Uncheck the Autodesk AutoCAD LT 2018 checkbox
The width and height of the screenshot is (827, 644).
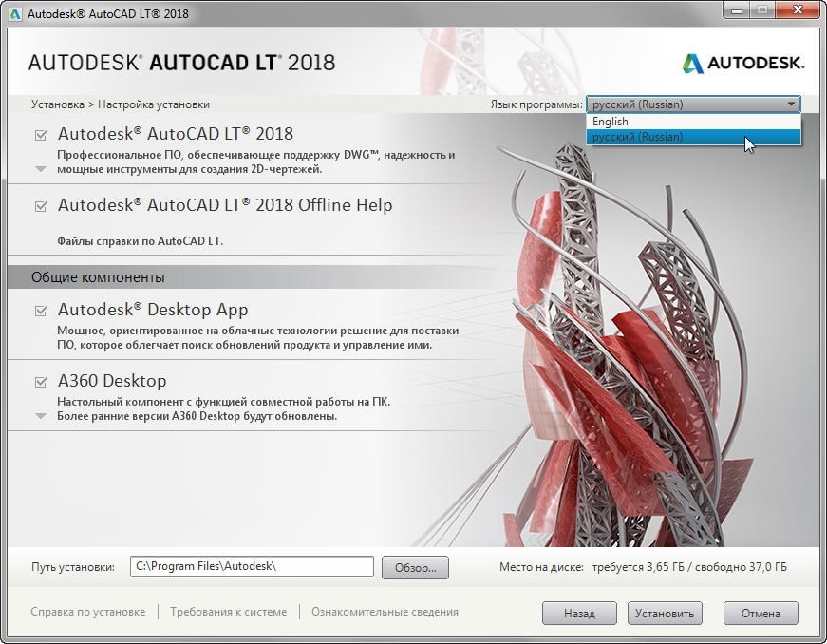point(41,135)
